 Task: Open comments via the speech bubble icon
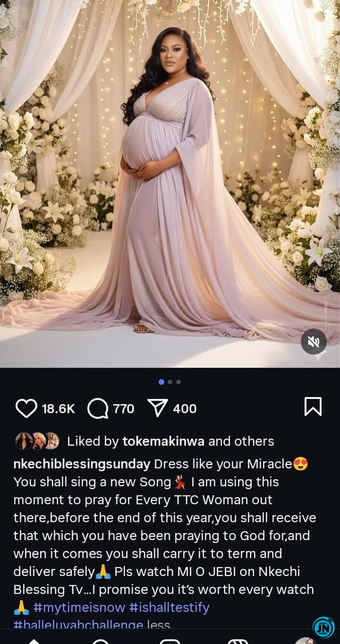click(98, 408)
